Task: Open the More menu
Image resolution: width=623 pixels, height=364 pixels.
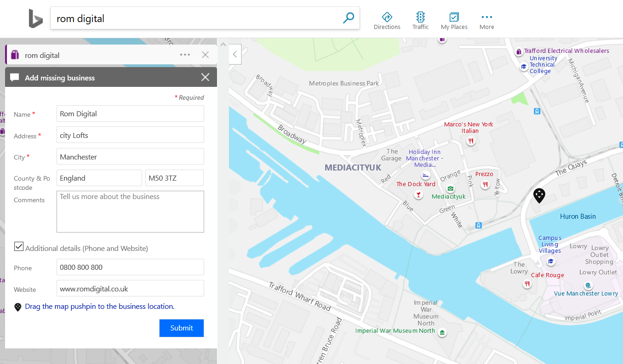Action: tap(487, 21)
